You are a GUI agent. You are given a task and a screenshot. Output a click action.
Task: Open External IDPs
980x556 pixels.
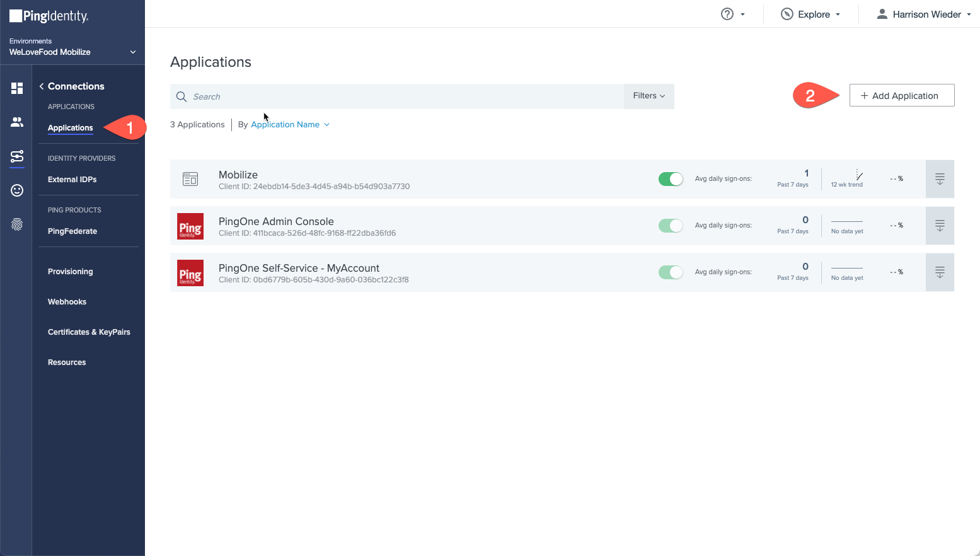pyautogui.click(x=72, y=179)
